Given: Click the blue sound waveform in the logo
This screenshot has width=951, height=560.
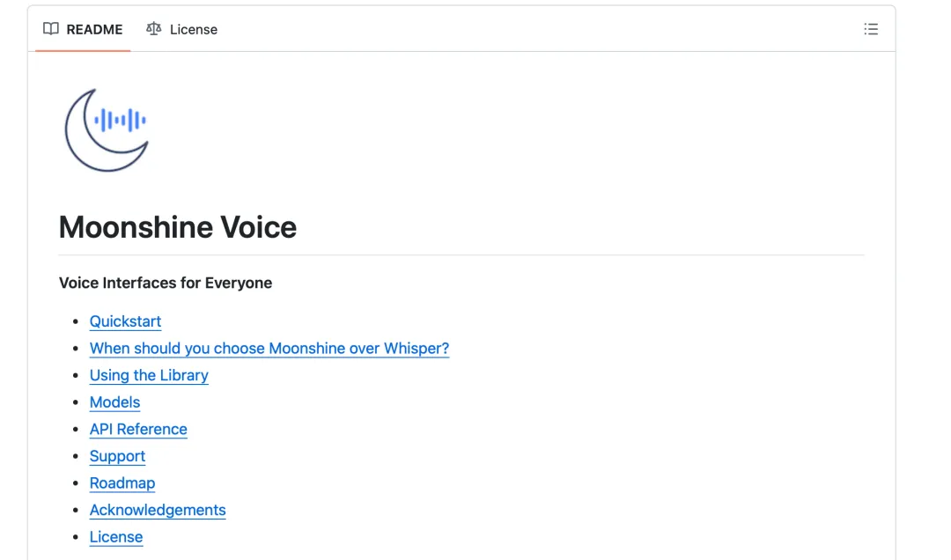Looking at the screenshot, I should (121, 121).
